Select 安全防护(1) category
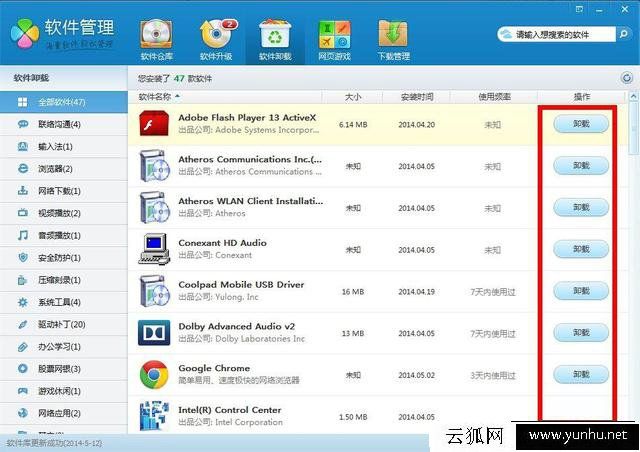 [x=64, y=258]
